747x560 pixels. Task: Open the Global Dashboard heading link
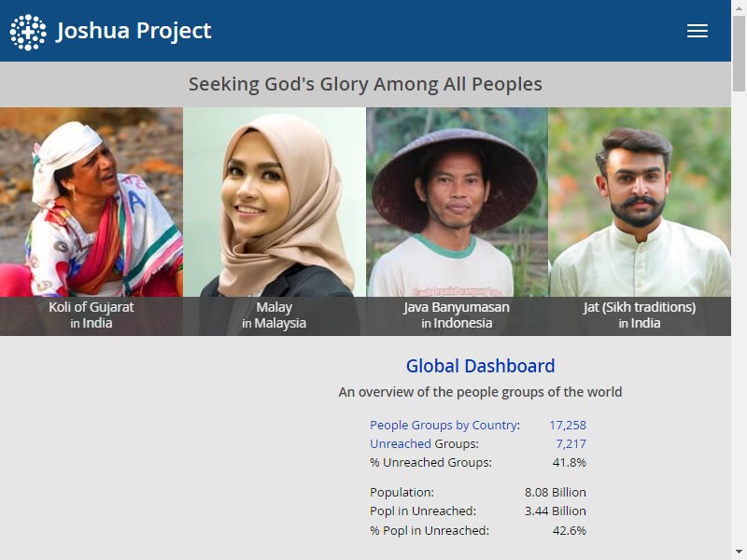click(480, 366)
